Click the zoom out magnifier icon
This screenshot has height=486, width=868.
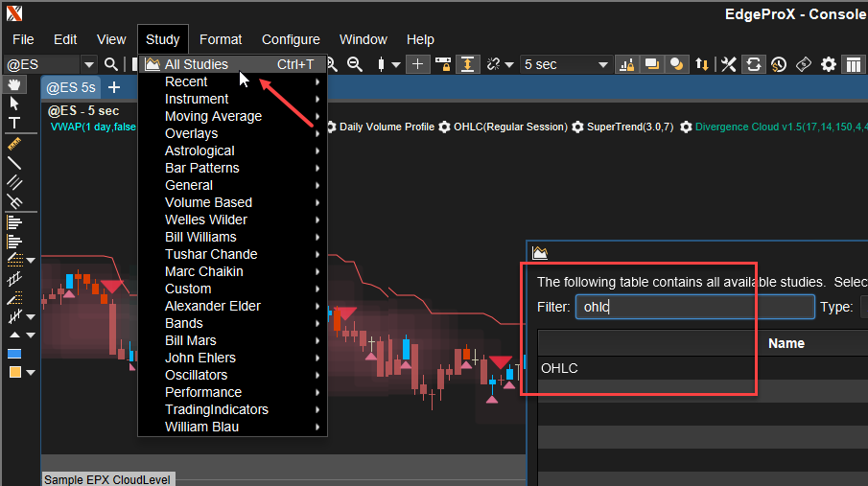click(x=354, y=64)
